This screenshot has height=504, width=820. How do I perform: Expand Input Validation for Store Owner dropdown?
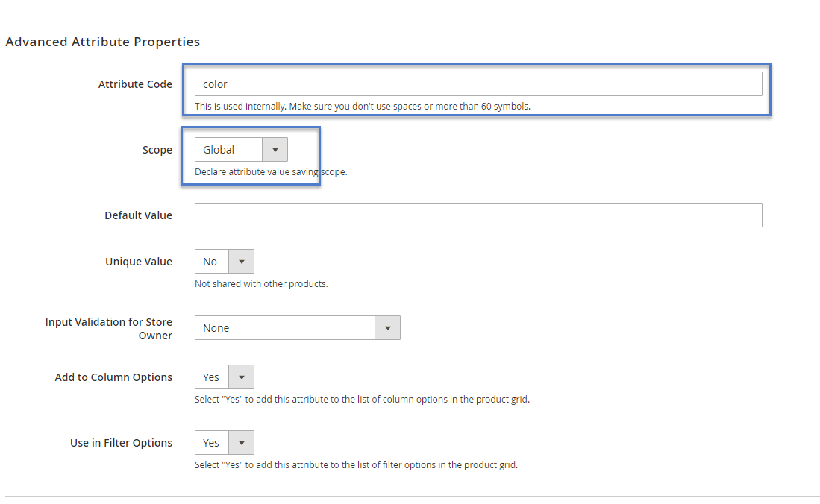[297, 328]
